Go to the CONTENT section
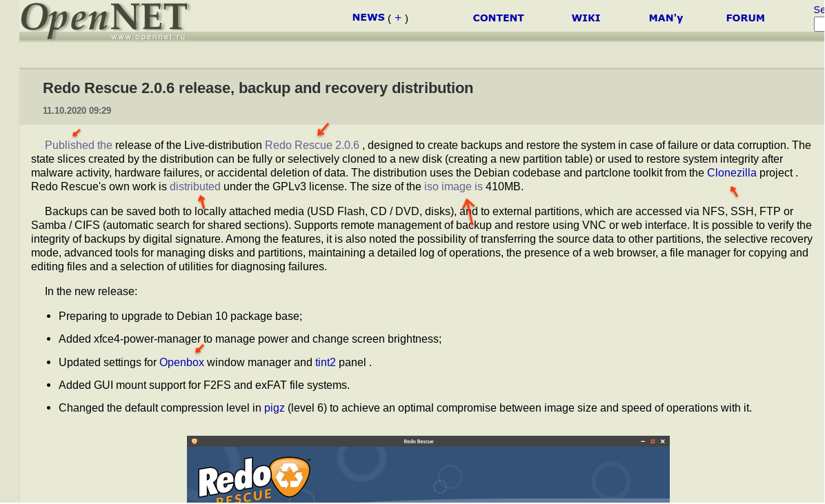 [498, 18]
